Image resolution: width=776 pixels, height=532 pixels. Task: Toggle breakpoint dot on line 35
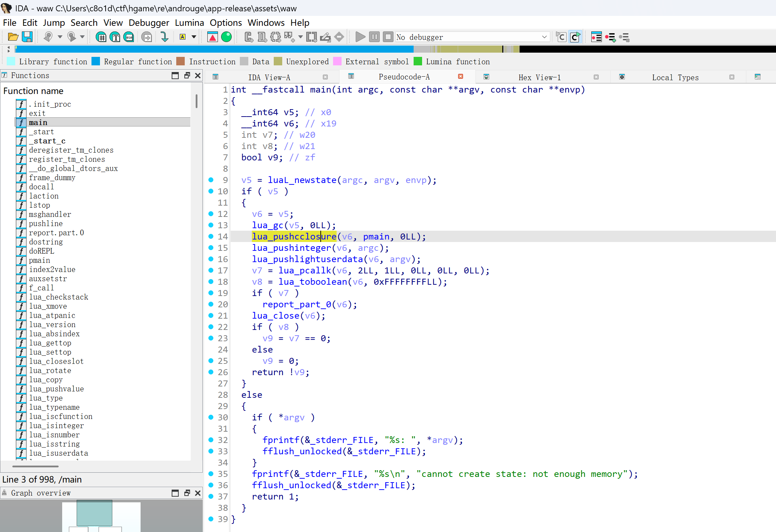pos(211,474)
